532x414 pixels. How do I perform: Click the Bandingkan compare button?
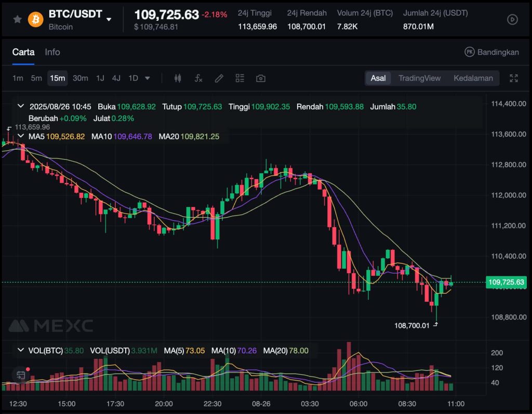click(x=491, y=52)
